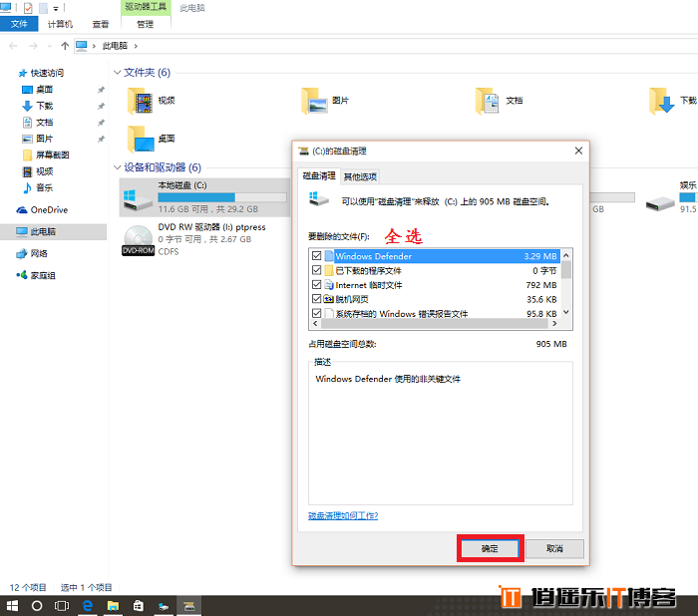Image resolution: width=698 pixels, height=616 pixels.
Task: Open the 管理 ribbon tab
Action: (x=146, y=24)
